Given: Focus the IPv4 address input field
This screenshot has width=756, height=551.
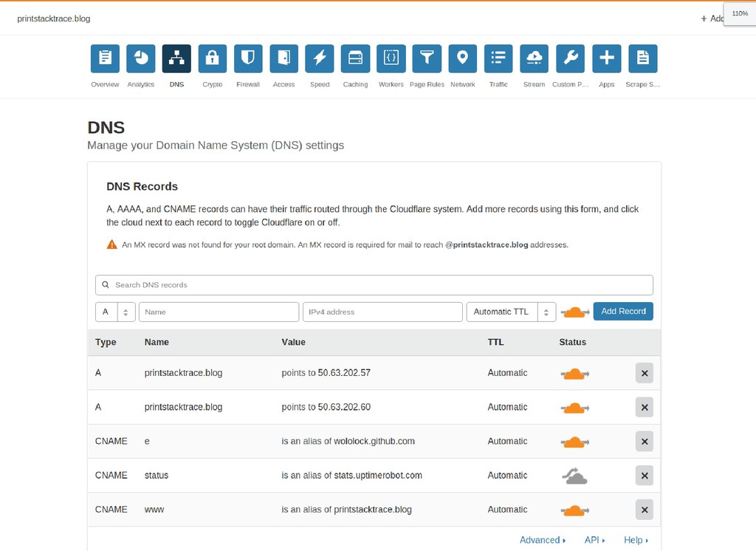Looking at the screenshot, I should (383, 312).
